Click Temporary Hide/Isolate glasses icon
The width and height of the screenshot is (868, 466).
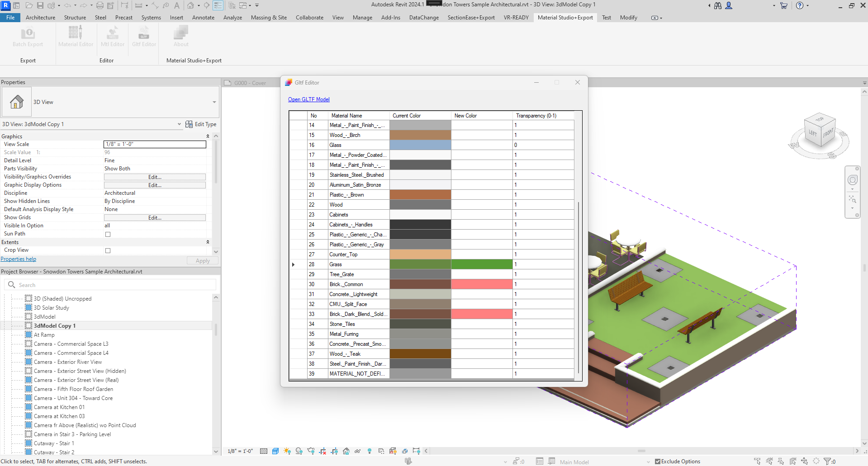[357, 451]
